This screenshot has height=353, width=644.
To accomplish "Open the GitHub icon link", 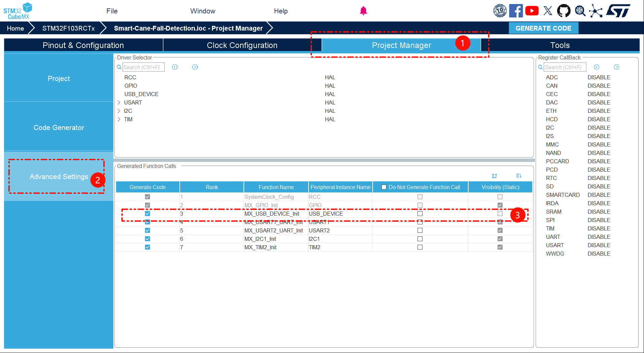I will (563, 11).
